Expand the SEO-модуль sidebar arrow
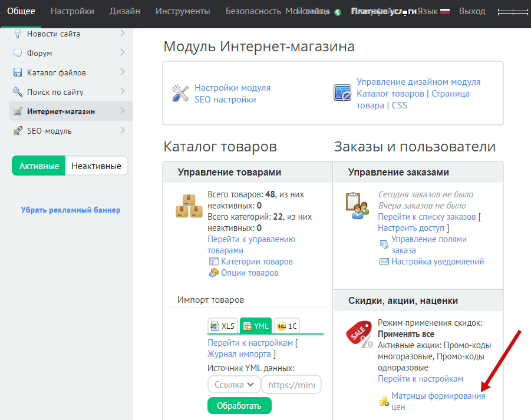 coord(122,130)
